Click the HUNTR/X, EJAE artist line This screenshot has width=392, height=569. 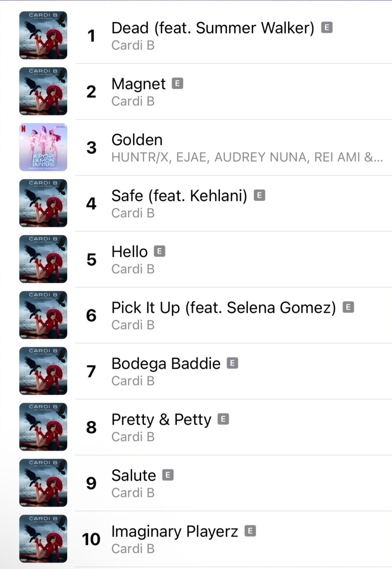(247, 157)
